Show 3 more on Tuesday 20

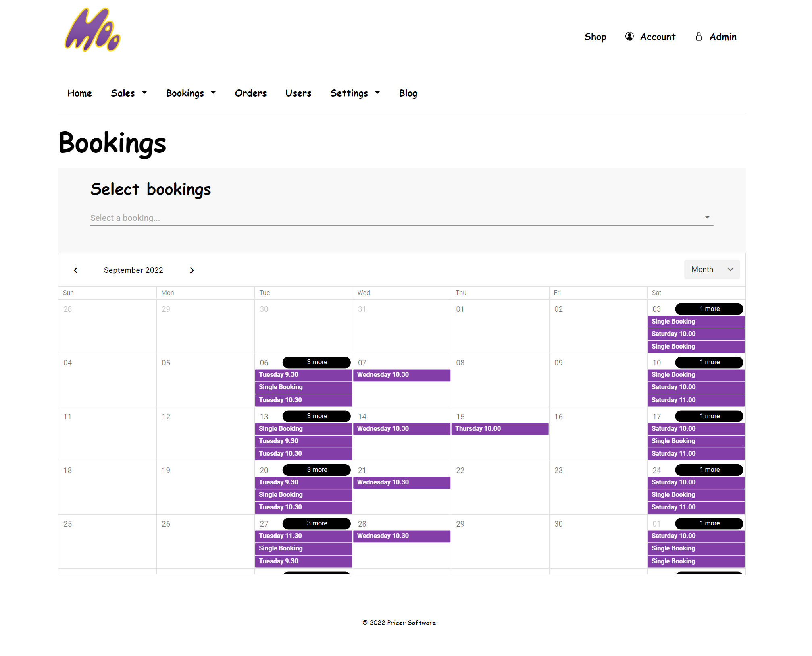click(x=316, y=470)
